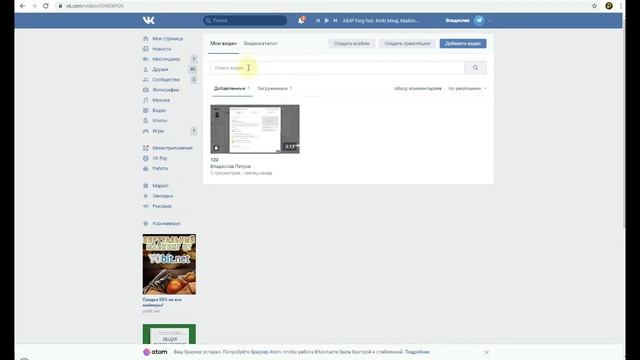Click the video title 123
The image size is (640, 360).
tap(214, 160)
